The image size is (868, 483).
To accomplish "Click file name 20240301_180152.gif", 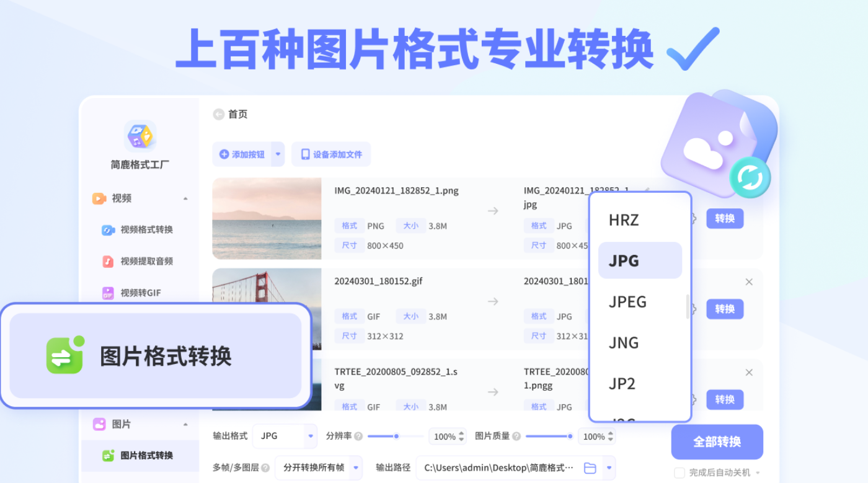I will [x=379, y=281].
